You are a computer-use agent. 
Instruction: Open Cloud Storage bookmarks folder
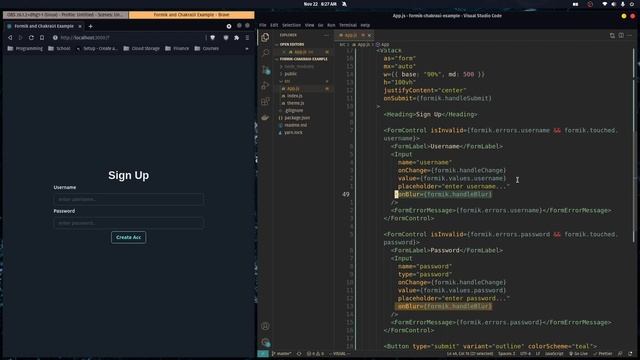click(142, 49)
